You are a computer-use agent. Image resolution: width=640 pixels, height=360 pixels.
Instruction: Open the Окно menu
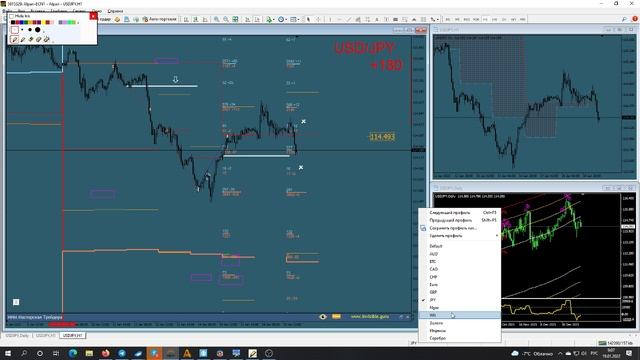(97, 11)
